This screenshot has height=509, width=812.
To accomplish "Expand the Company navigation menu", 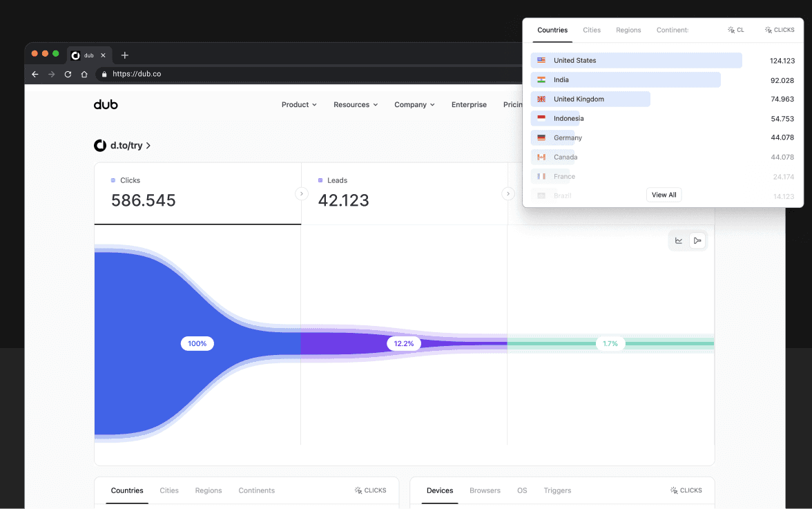I will 414,105.
